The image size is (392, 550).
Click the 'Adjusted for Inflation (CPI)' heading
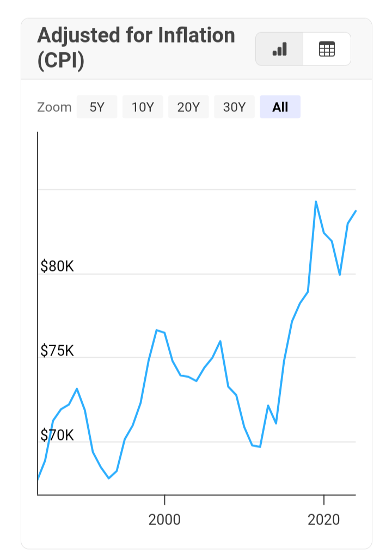[136, 48]
